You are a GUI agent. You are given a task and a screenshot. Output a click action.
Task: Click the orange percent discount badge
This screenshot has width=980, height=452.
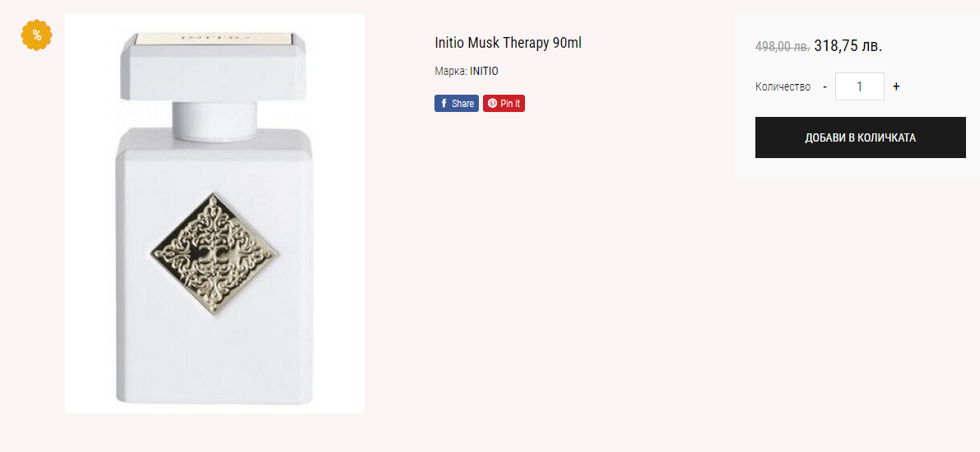coord(37,35)
